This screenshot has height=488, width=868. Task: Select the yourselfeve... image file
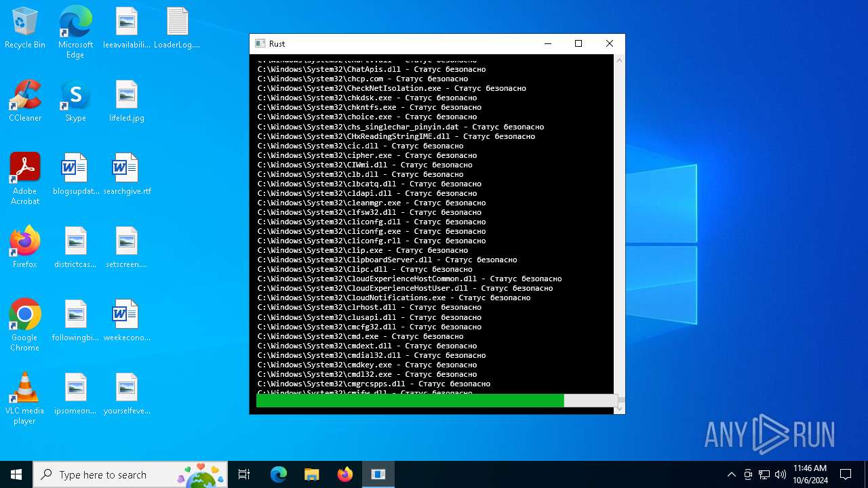127,394
